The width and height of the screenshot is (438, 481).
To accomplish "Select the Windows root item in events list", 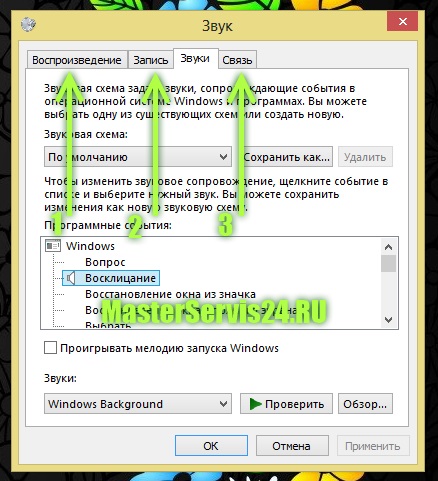I will tap(90, 246).
